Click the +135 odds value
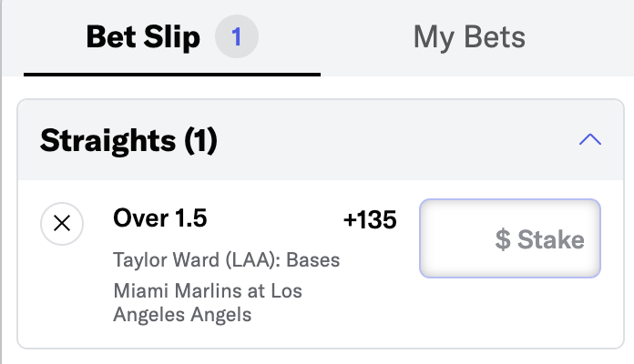 tap(370, 220)
